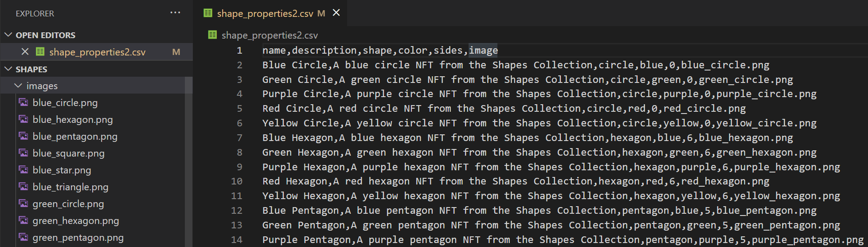Click the M modified badge in Open Editors

point(176,52)
